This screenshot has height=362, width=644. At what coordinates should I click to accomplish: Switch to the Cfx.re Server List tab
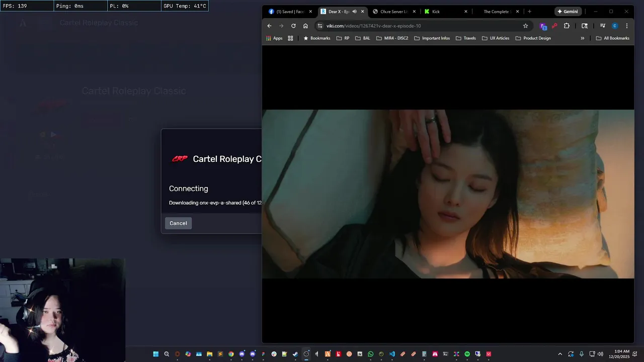(x=393, y=12)
